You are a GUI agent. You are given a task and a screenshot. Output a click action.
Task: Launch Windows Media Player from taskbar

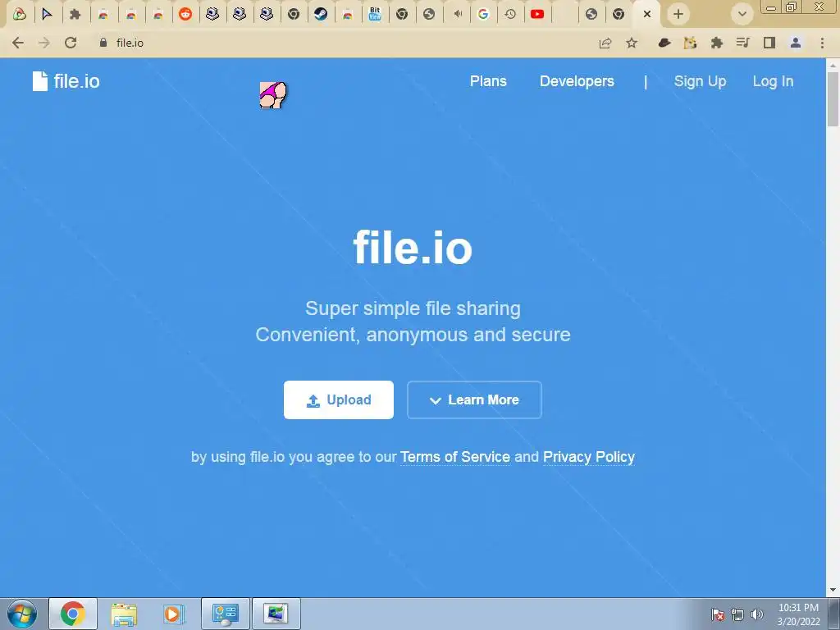click(x=174, y=614)
